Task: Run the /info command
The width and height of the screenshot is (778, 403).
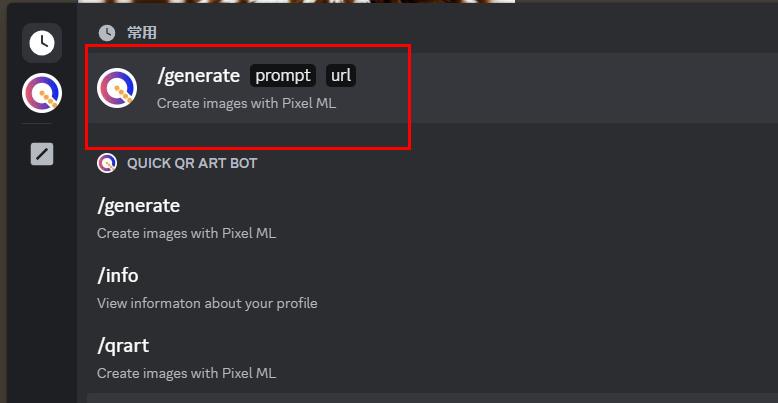Action: point(118,276)
